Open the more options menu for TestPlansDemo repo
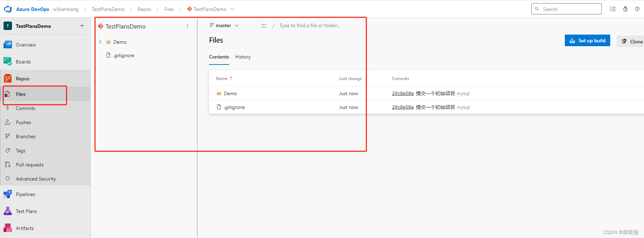This screenshot has height=238, width=644. pos(188,26)
